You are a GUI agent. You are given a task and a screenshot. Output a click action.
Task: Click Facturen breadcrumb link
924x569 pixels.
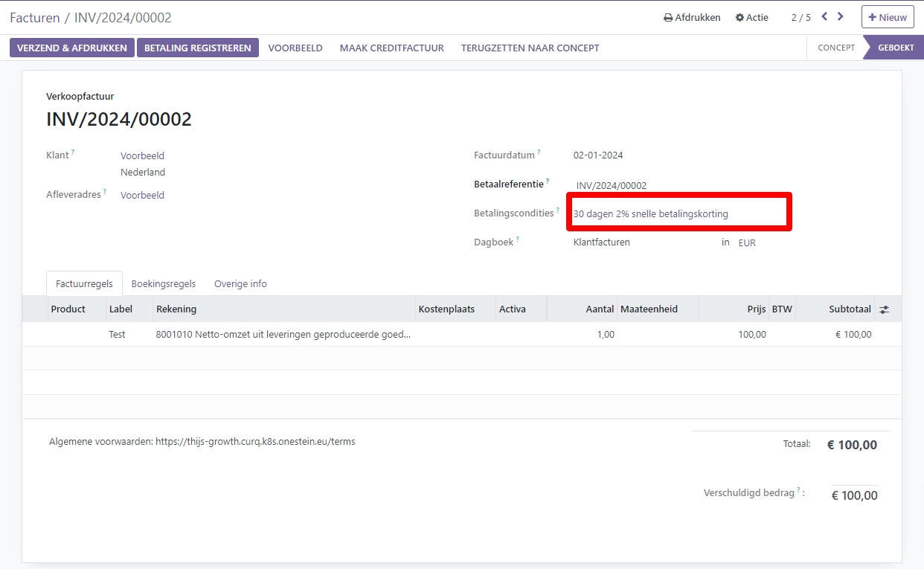click(33, 18)
